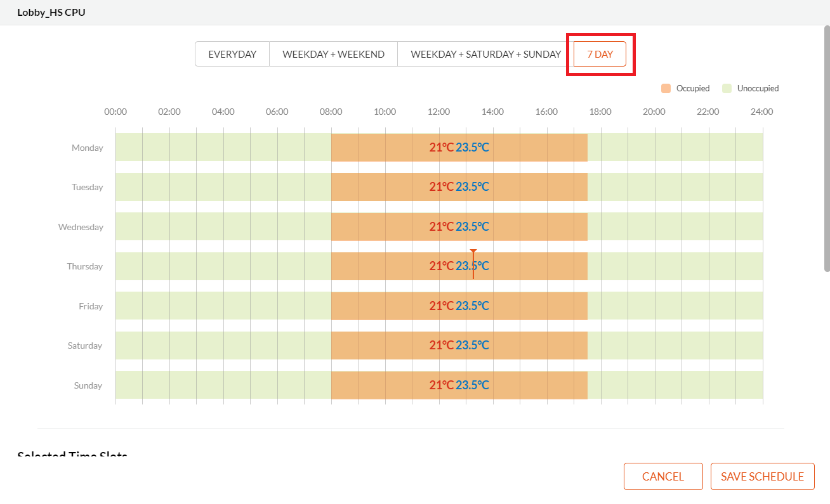
Task: Click the Lobby_HS CPU title
Action: (51, 12)
